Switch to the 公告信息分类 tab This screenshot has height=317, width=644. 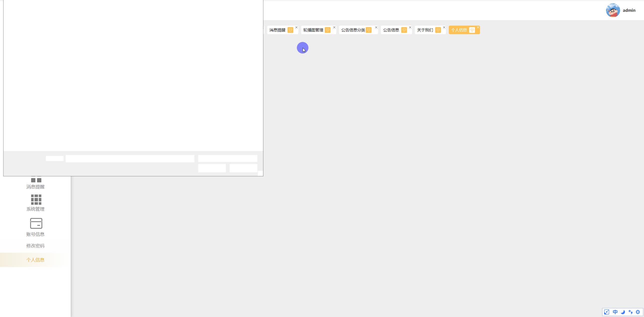click(353, 30)
